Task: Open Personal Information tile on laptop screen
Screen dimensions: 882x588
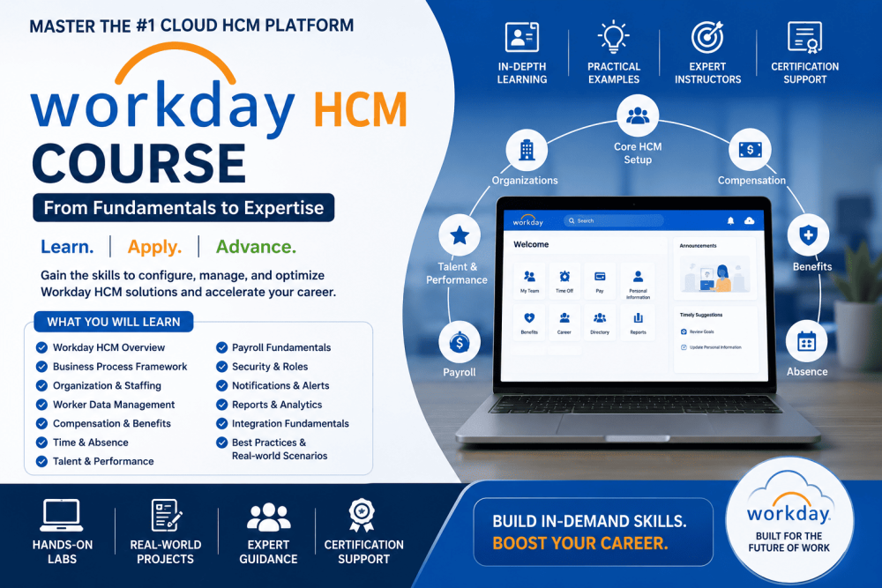Action: 638,283
